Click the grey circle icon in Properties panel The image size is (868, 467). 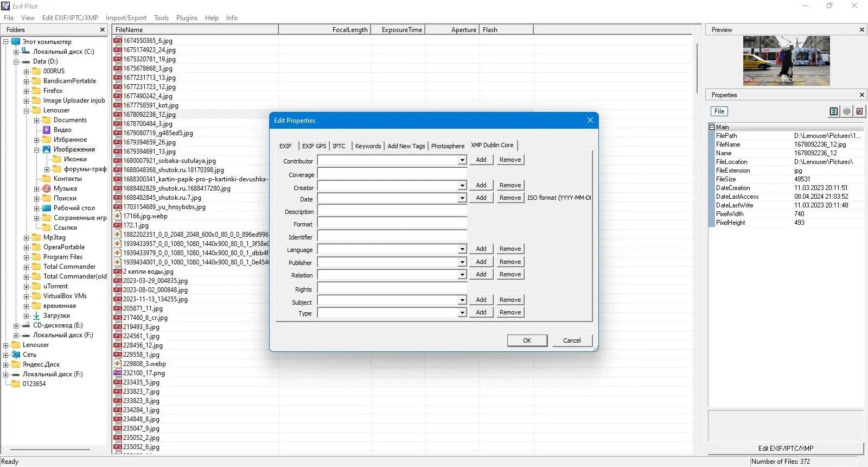tap(847, 111)
